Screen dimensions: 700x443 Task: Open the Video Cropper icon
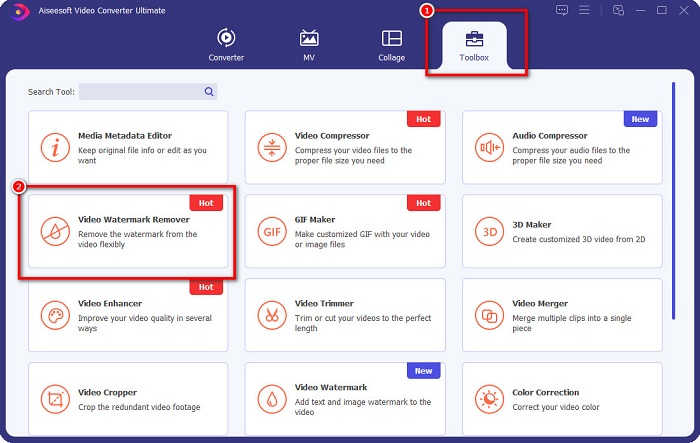click(x=55, y=399)
